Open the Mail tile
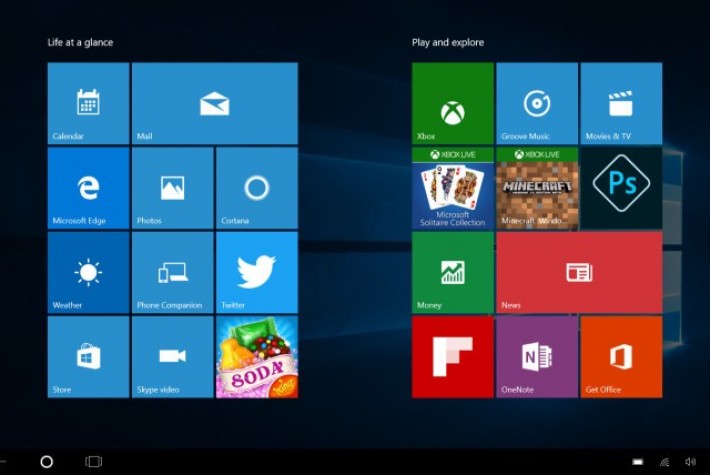 (215, 103)
